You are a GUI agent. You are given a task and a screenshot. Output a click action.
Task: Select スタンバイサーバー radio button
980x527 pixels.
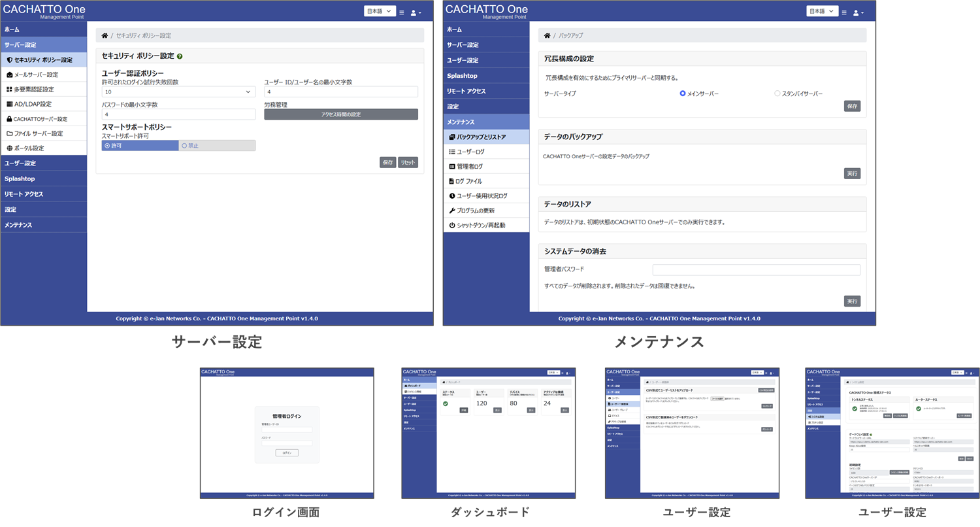(777, 93)
